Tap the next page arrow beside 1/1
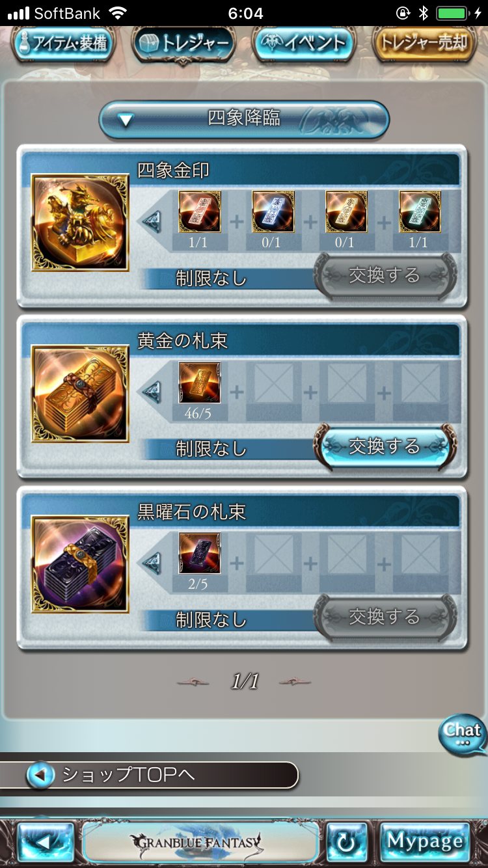Screen dimensions: 488x868 (x=295, y=682)
